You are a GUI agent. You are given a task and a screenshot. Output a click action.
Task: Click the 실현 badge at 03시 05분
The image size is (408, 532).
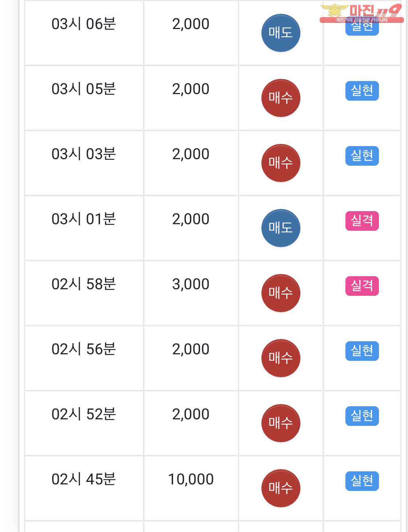pos(362,91)
